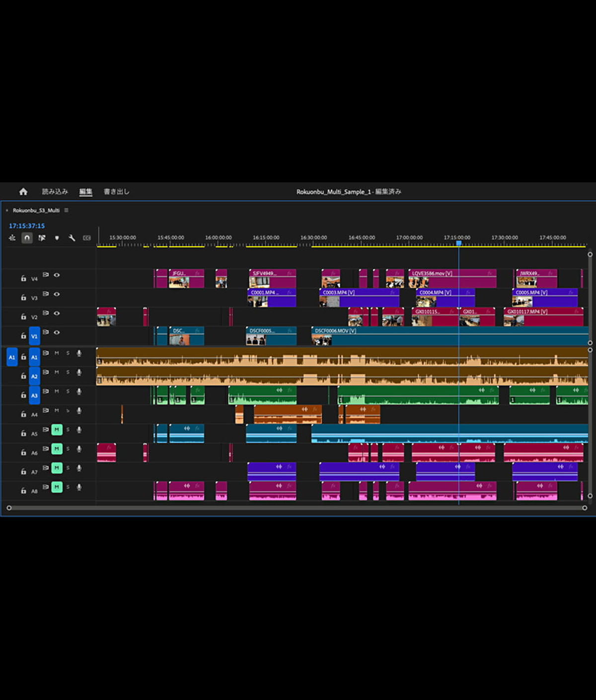Solo track A3 using the S button
The width and height of the screenshot is (596, 700).
tap(68, 391)
